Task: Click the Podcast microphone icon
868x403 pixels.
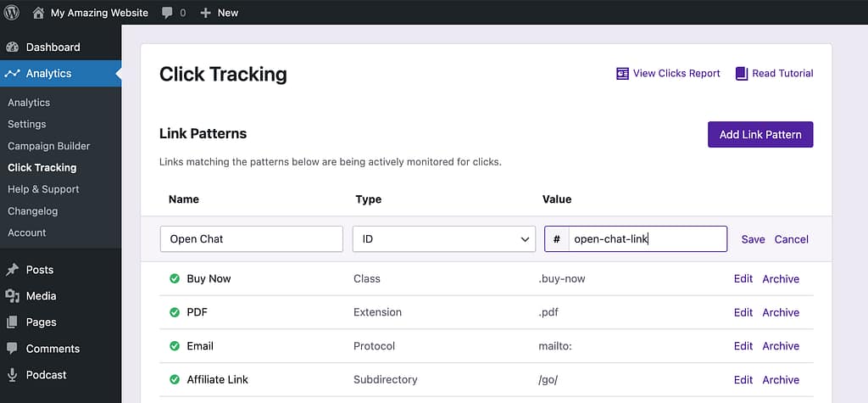Action: 12,375
